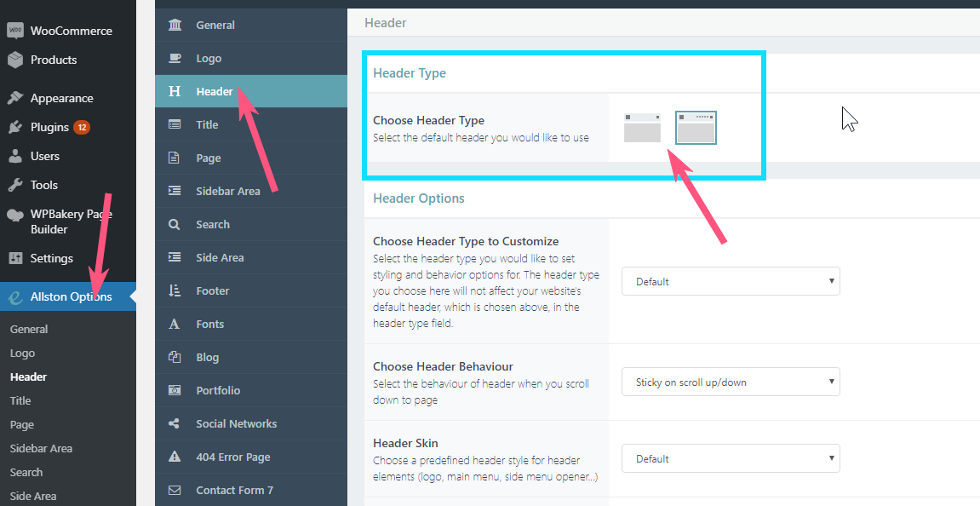Screen dimensions: 980x506
Task: Open the 404 Error Page options tab
Action: 251,457
